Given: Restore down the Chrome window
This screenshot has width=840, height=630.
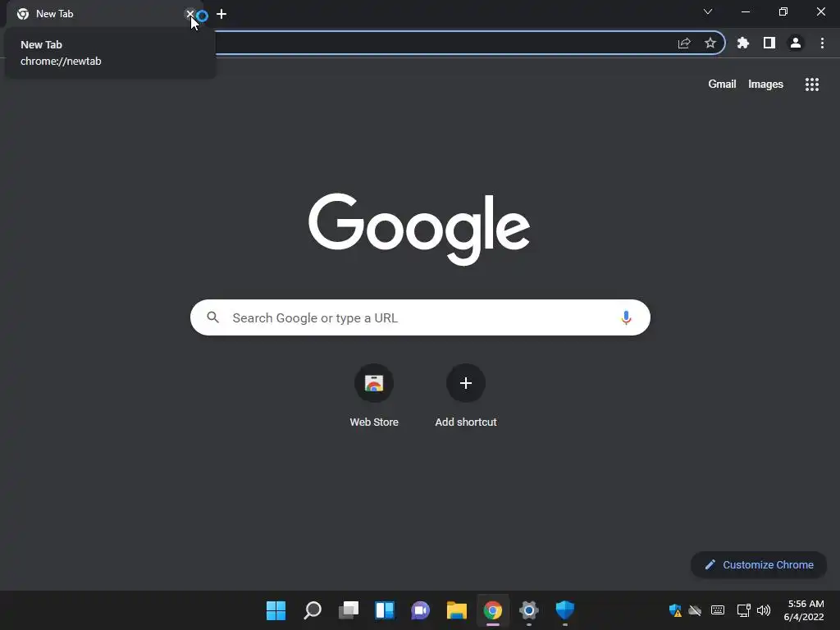Looking at the screenshot, I should (783, 11).
